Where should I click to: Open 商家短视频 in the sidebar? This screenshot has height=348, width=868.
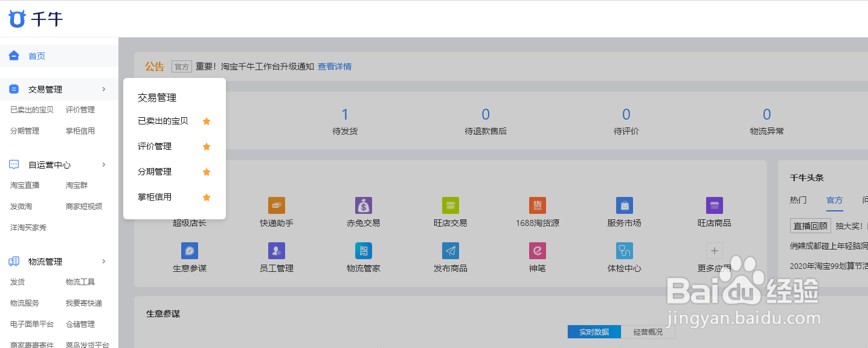[84, 207]
